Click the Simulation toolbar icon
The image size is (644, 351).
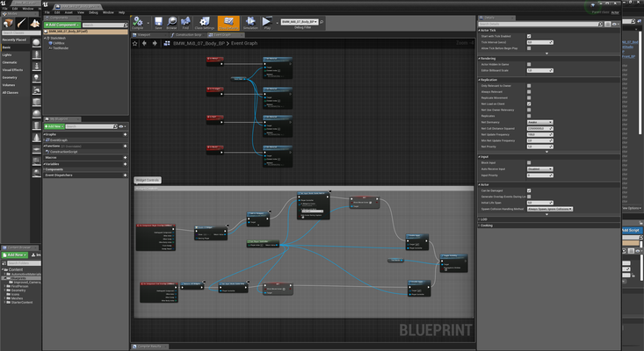[x=250, y=22]
